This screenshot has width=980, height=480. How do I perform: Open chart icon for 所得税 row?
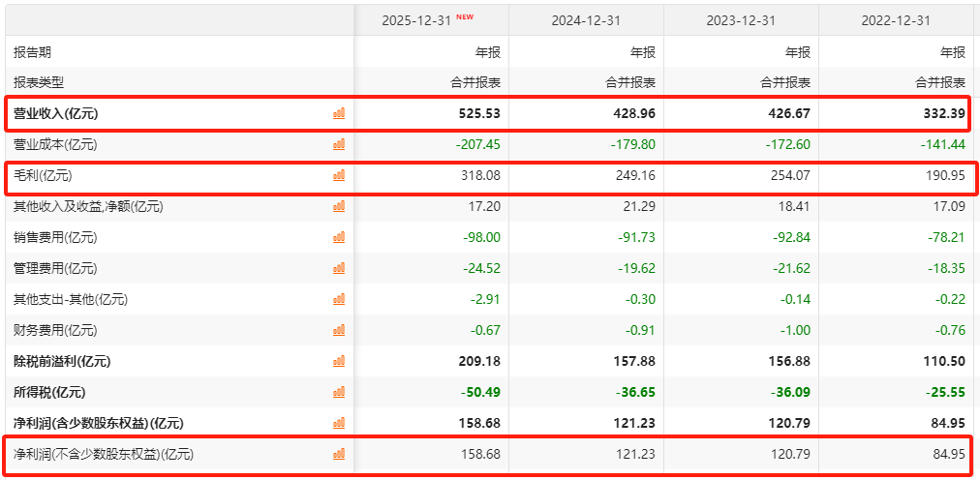click(339, 392)
